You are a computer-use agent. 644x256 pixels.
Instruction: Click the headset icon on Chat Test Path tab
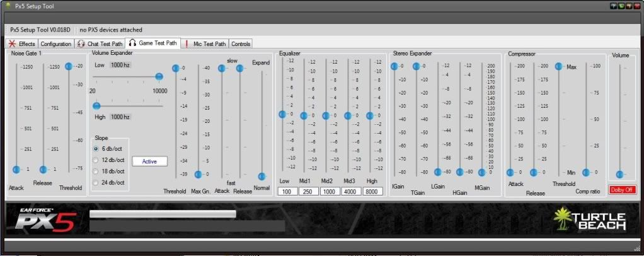click(x=81, y=44)
